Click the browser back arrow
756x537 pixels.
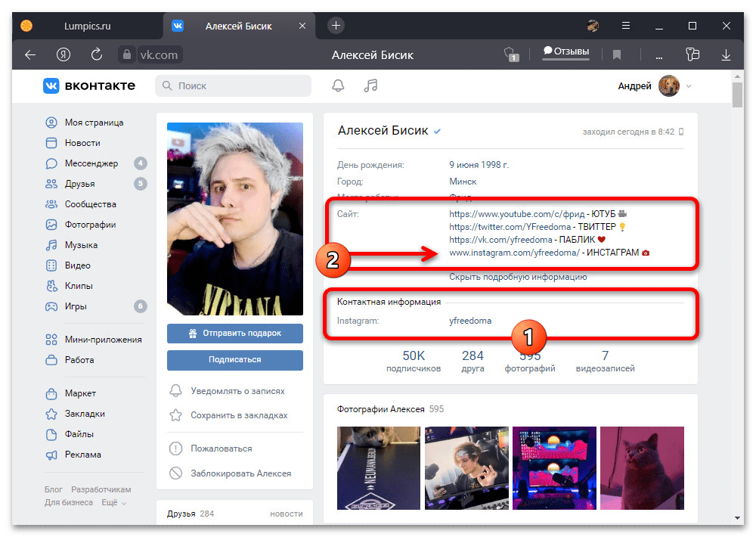(30, 55)
